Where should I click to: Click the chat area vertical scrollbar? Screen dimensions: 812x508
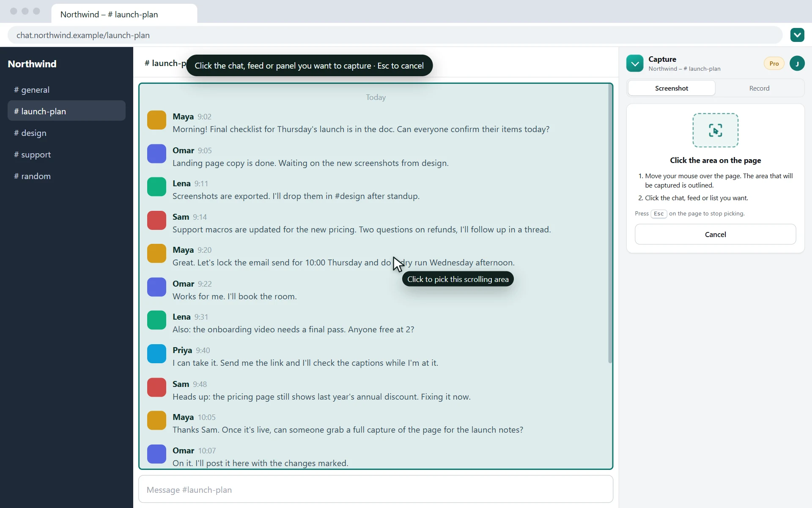pyautogui.click(x=610, y=224)
